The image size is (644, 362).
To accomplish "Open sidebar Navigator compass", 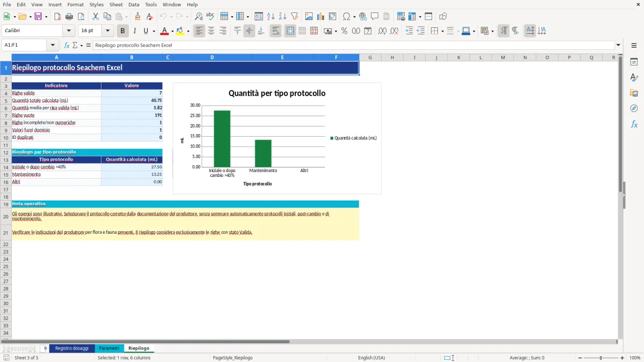I will click(634, 108).
